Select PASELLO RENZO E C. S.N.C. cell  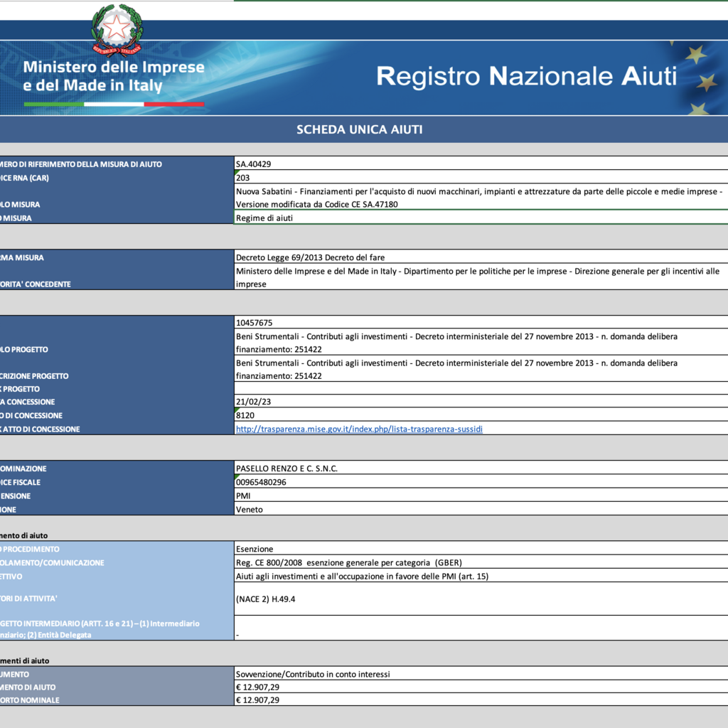[x=481, y=469]
